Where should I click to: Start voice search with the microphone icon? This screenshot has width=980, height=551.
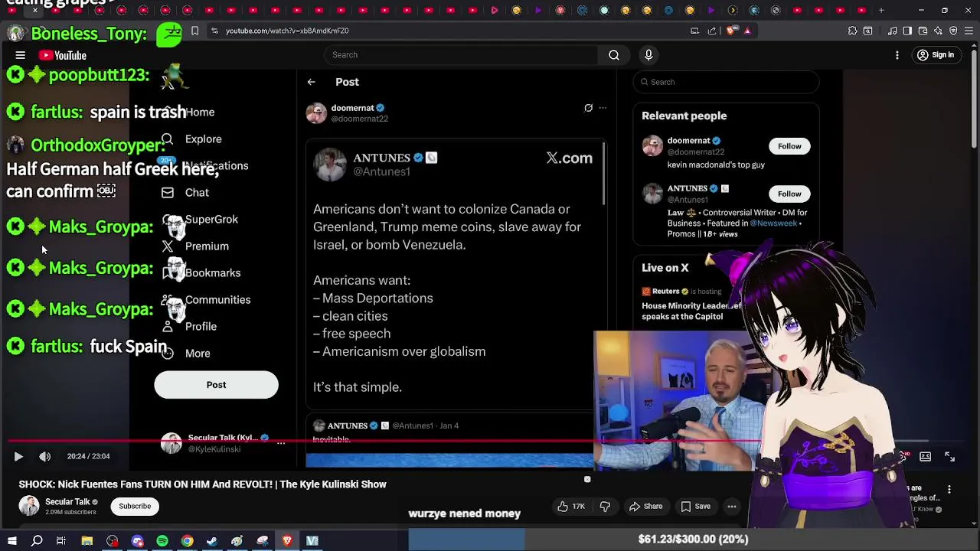648,55
